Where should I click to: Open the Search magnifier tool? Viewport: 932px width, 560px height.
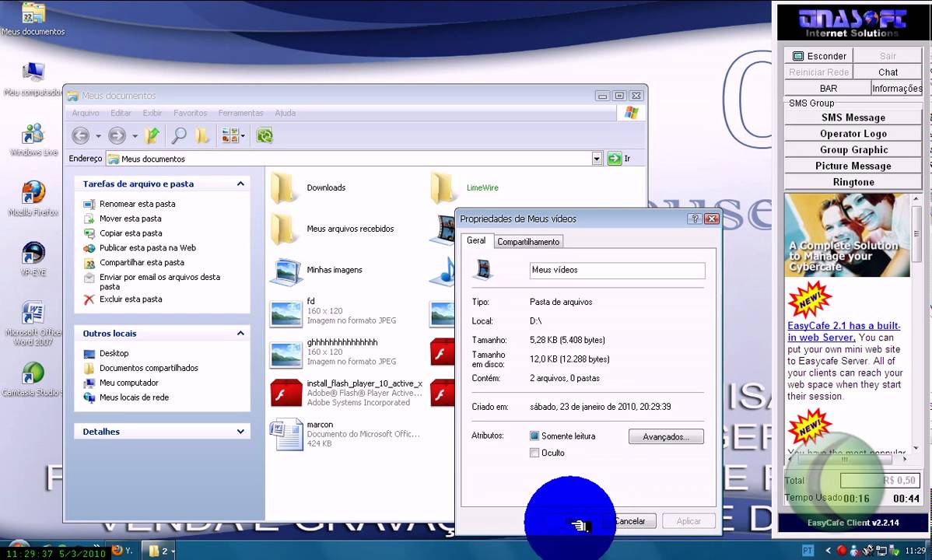[178, 136]
